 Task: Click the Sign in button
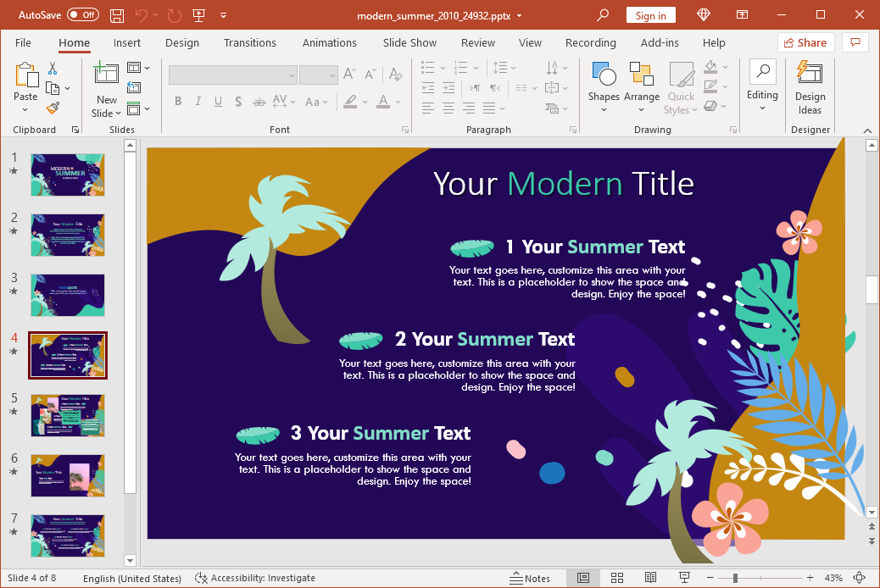651,15
